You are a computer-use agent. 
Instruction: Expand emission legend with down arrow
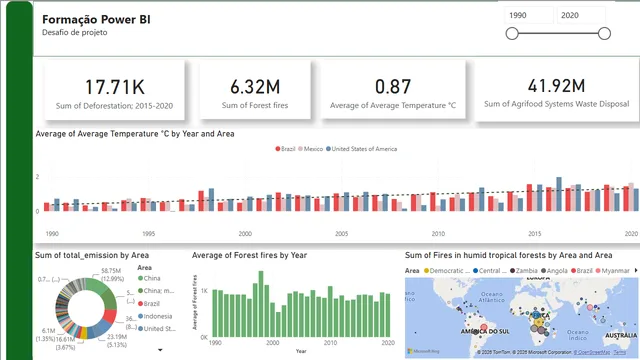(160, 350)
